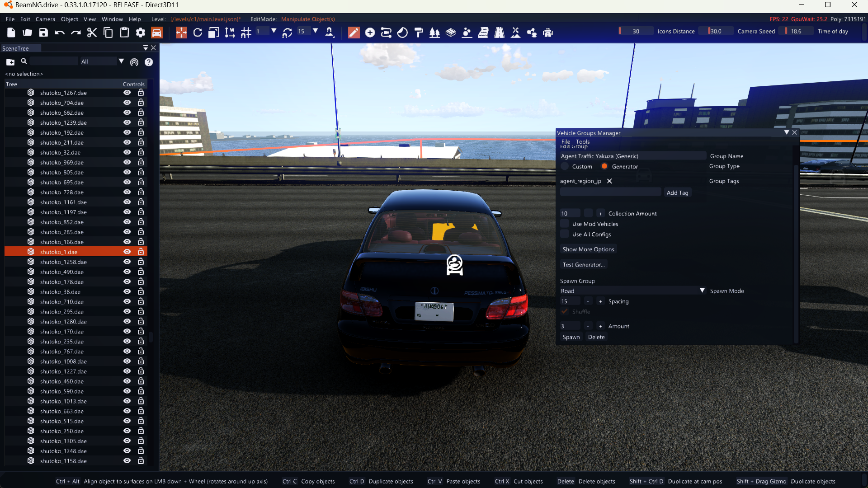Activate the object edit pencil tool
Image resolution: width=868 pixels, height=488 pixels.
354,33
